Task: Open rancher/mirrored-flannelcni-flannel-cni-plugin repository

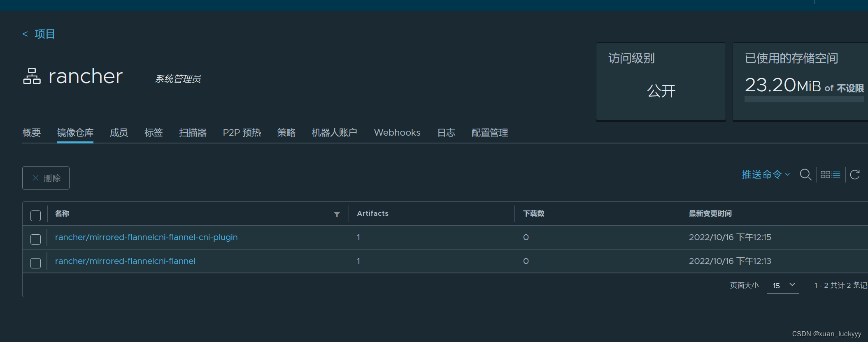Action: point(146,237)
